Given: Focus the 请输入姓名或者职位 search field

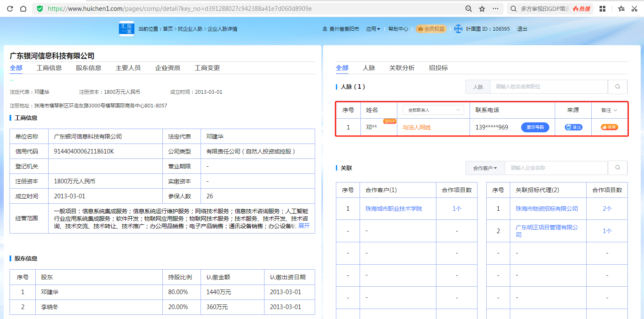Looking at the screenshot, I should click(549, 87).
